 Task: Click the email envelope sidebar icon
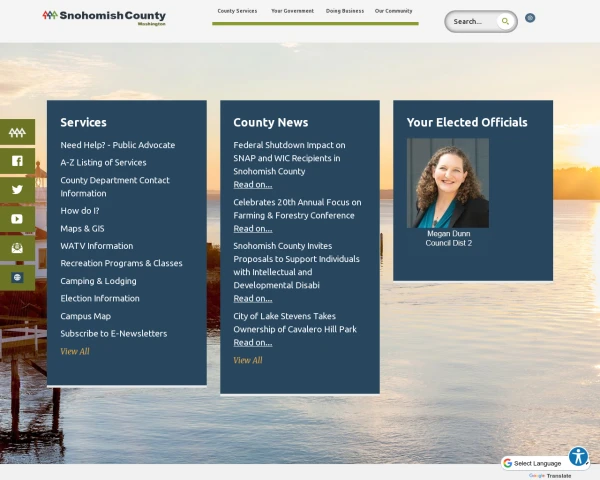[17, 248]
